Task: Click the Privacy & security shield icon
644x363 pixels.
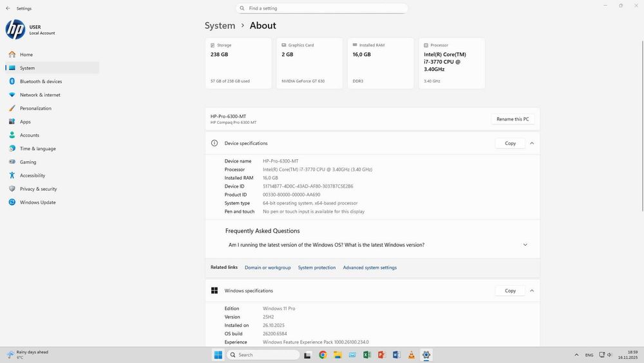Action: (12, 189)
